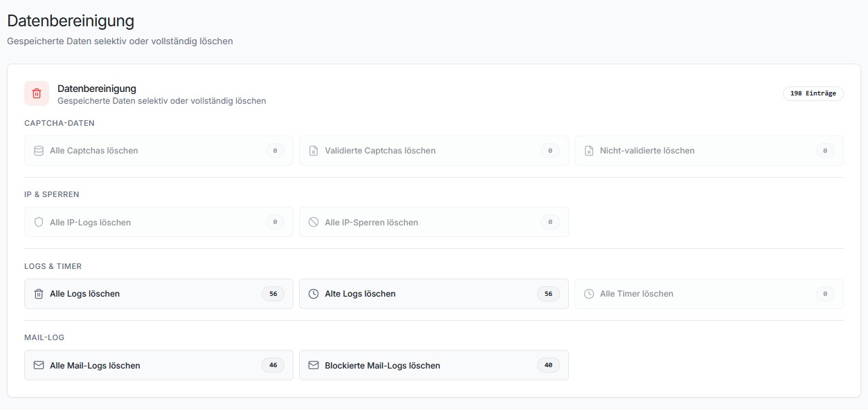Click the Alle Captchas löschen button
The height and width of the screenshot is (410, 868).
tap(159, 150)
